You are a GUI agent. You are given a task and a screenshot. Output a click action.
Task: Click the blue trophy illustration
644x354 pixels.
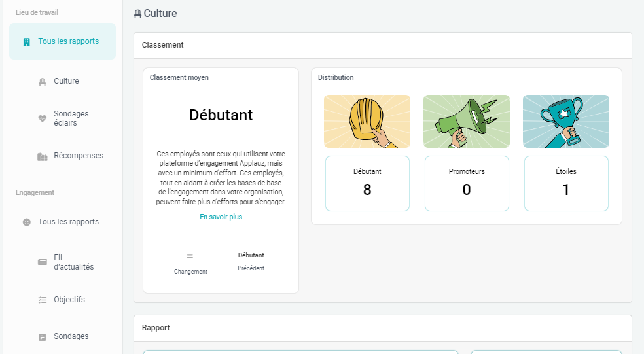[x=566, y=121]
